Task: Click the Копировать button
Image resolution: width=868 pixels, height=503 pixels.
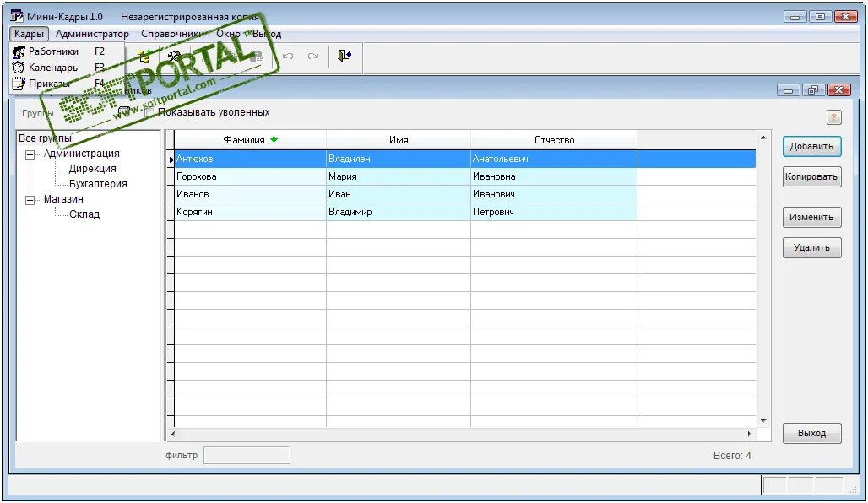Action: click(811, 177)
